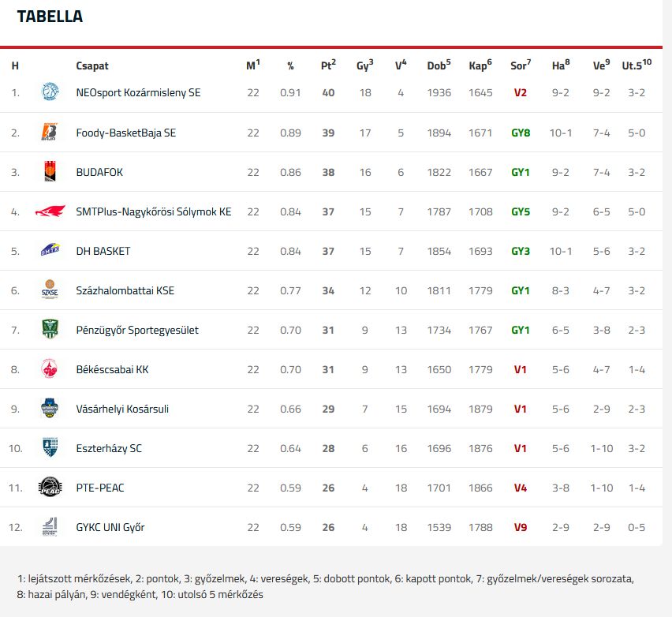The width and height of the screenshot is (672, 617).
Task: Sort table by the Pt points column header
Action: click(328, 65)
